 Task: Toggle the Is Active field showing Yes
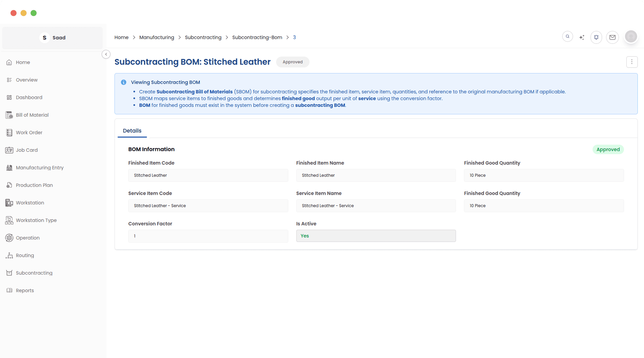pyautogui.click(x=376, y=236)
